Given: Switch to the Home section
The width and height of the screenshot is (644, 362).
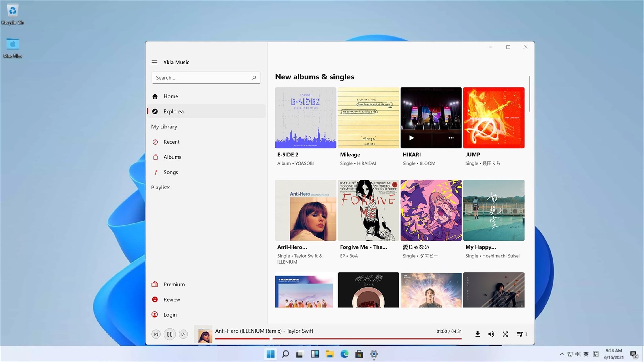Looking at the screenshot, I should pos(171,96).
